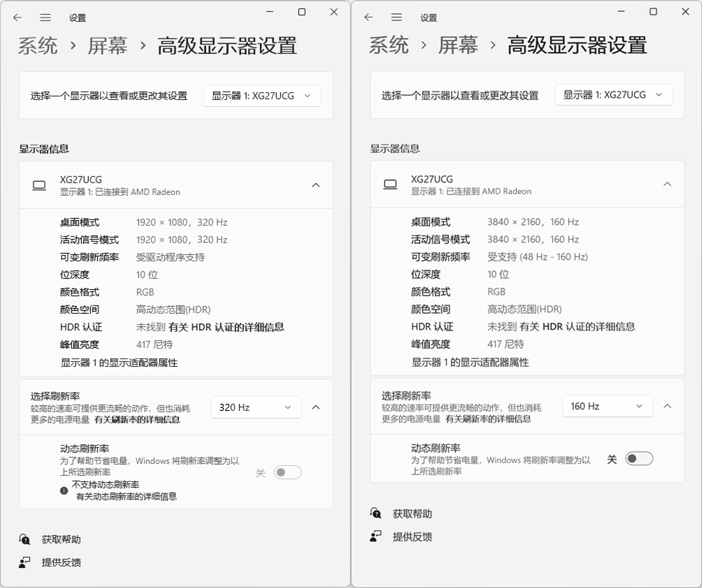This screenshot has height=588, width=702.
Task: Go back in the left Settings window
Action: [x=17, y=17]
